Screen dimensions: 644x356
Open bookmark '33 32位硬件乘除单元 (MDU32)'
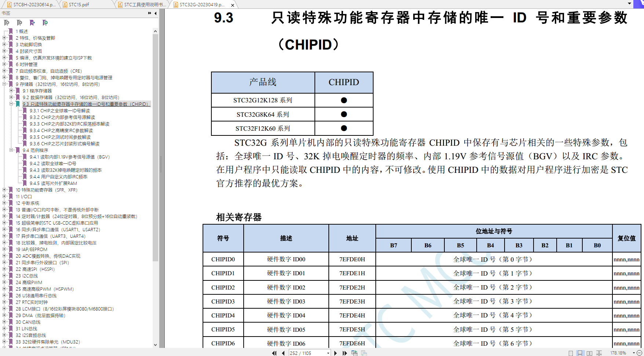(x=48, y=342)
